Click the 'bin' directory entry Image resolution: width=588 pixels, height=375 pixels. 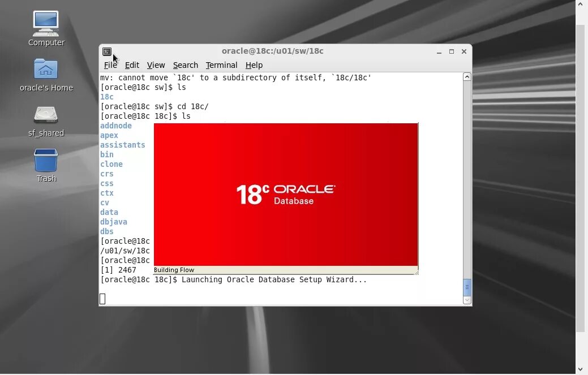click(x=107, y=155)
